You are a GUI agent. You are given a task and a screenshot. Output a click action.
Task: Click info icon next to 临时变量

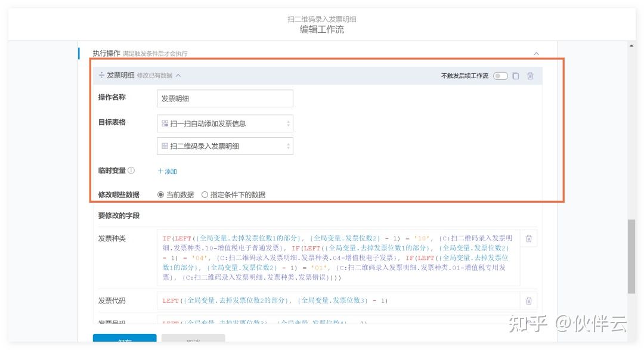click(x=131, y=171)
